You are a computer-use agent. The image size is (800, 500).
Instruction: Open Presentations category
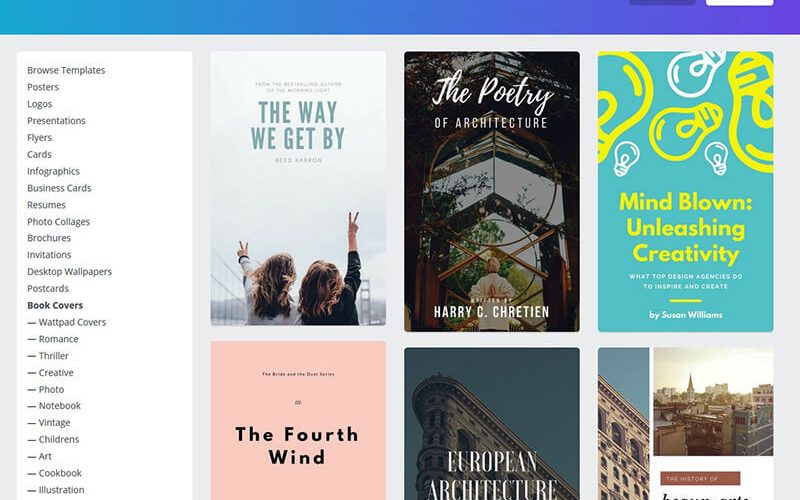(x=56, y=121)
